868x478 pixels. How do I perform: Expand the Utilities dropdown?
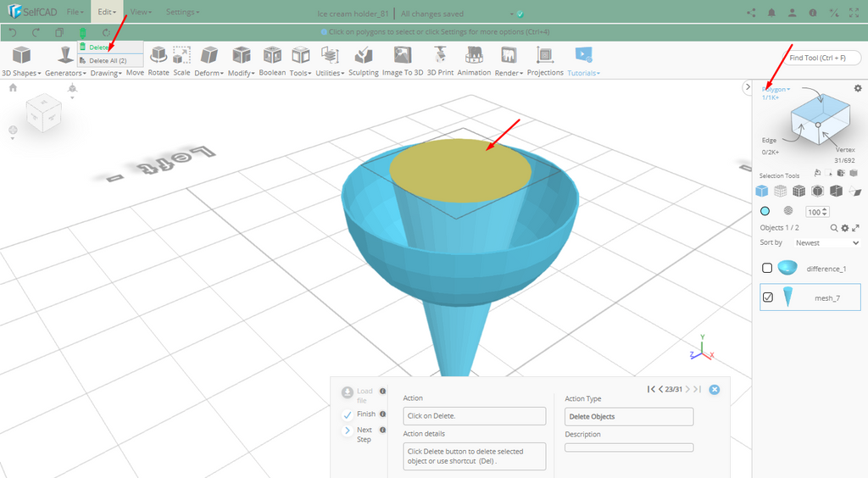tap(330, 73)
